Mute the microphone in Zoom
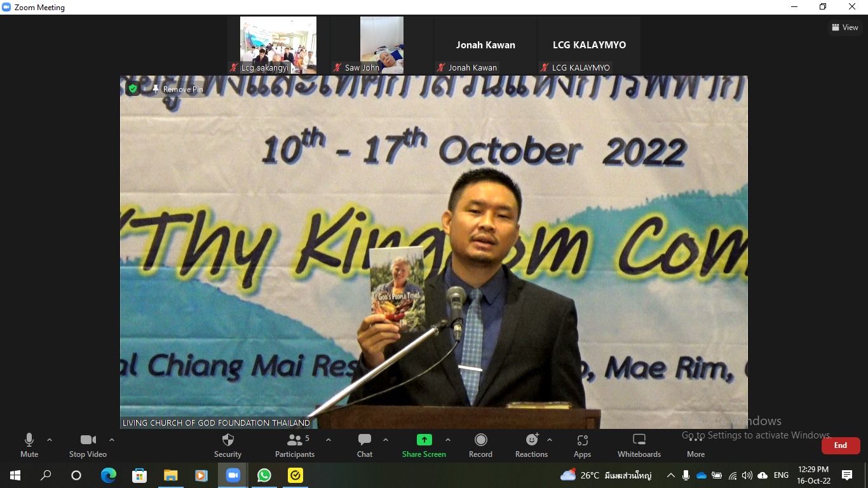 29,445
